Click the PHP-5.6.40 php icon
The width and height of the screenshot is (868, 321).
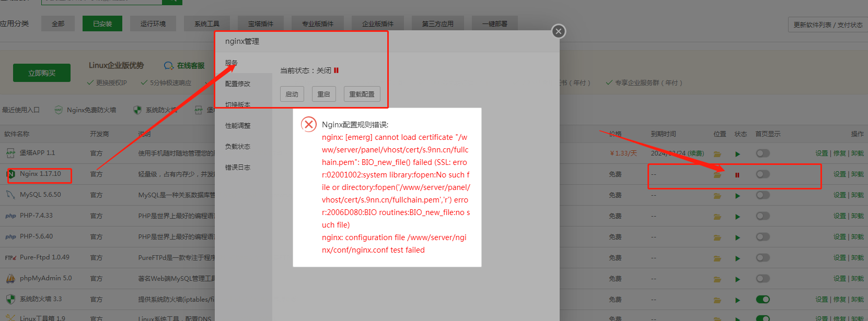(x=10, y=236)
